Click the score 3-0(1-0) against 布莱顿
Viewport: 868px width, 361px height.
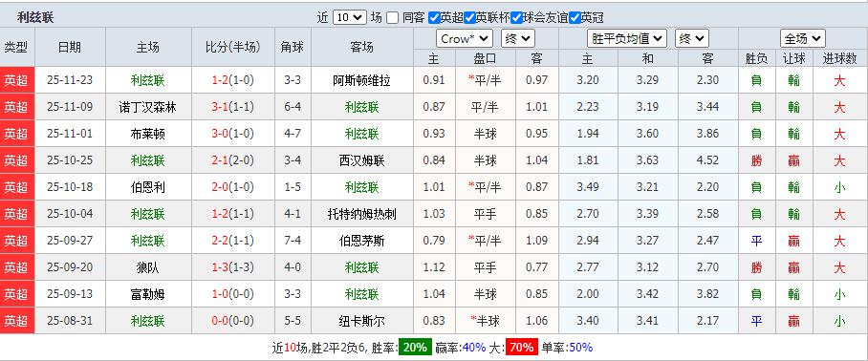point(233,134)
